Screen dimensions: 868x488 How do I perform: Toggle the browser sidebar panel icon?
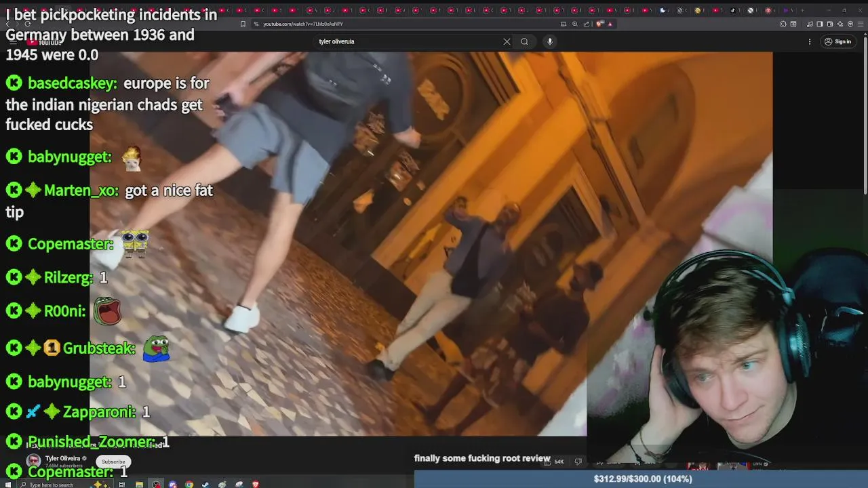(x=819, y=24)
